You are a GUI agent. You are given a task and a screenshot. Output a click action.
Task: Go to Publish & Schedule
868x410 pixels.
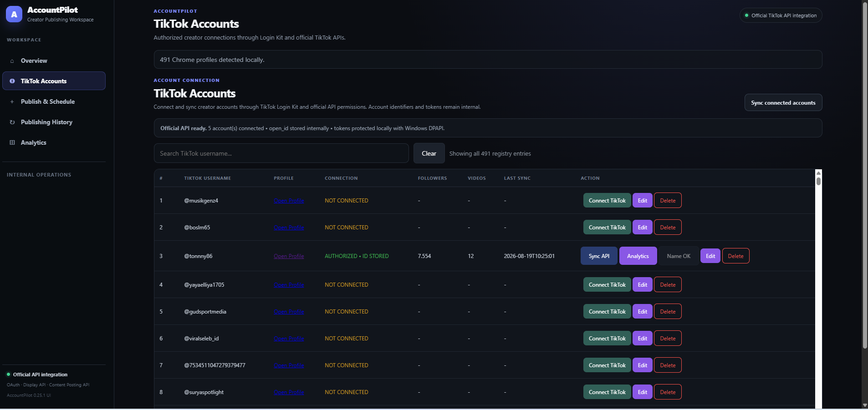[x=54, y=101]
